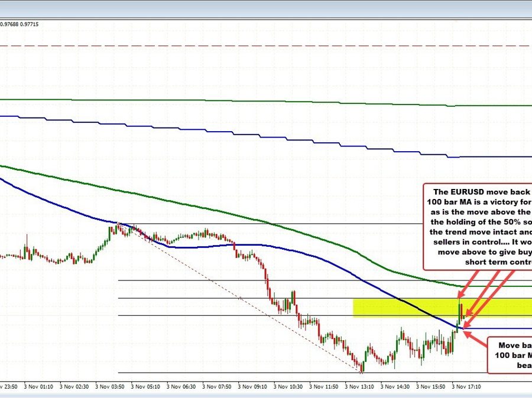Click the red dashed horizontal line at top
Image resolution: width=532 pixels, height=398 pixels.
(266, 45)
